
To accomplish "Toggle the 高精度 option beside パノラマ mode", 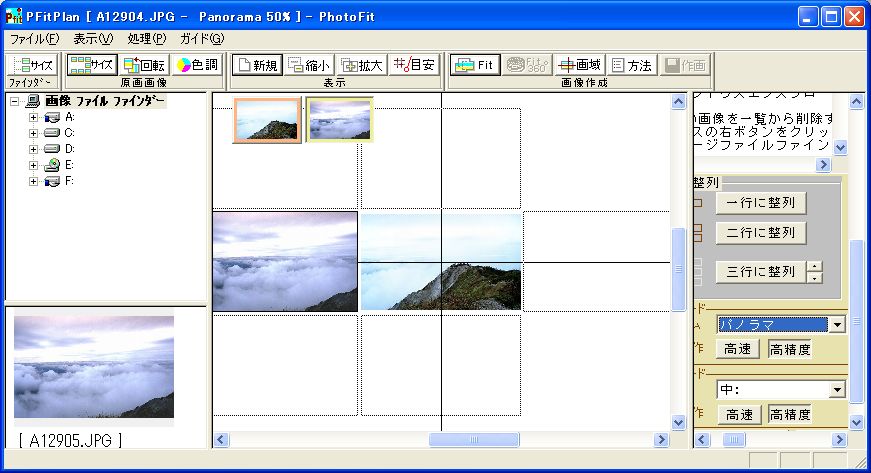I will [789, 349].
